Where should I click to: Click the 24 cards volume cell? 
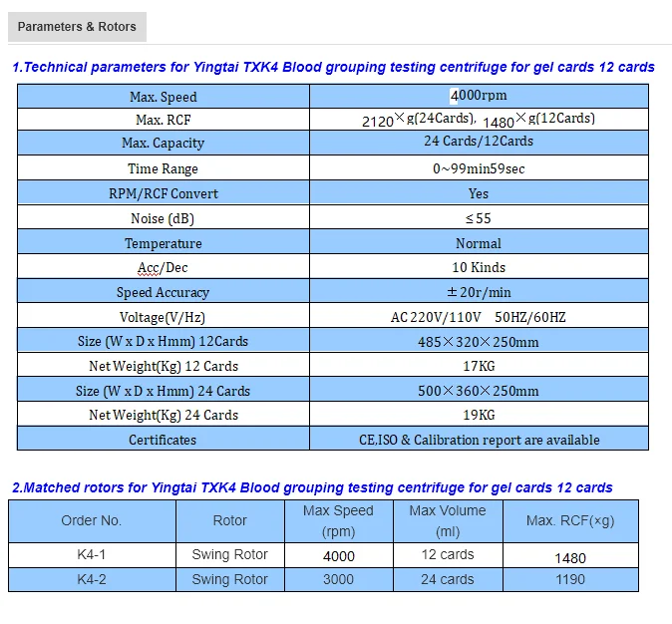pyautogui.click(x=448, y=579)
